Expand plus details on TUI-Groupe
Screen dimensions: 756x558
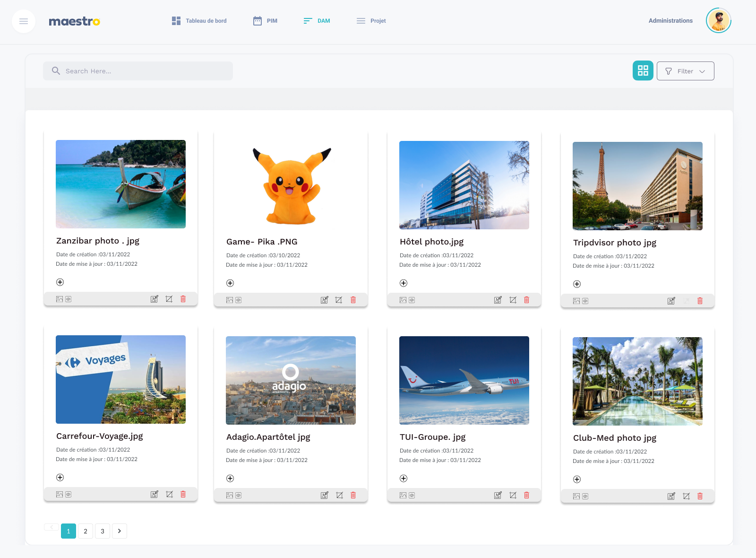click(x=404, y=478)
